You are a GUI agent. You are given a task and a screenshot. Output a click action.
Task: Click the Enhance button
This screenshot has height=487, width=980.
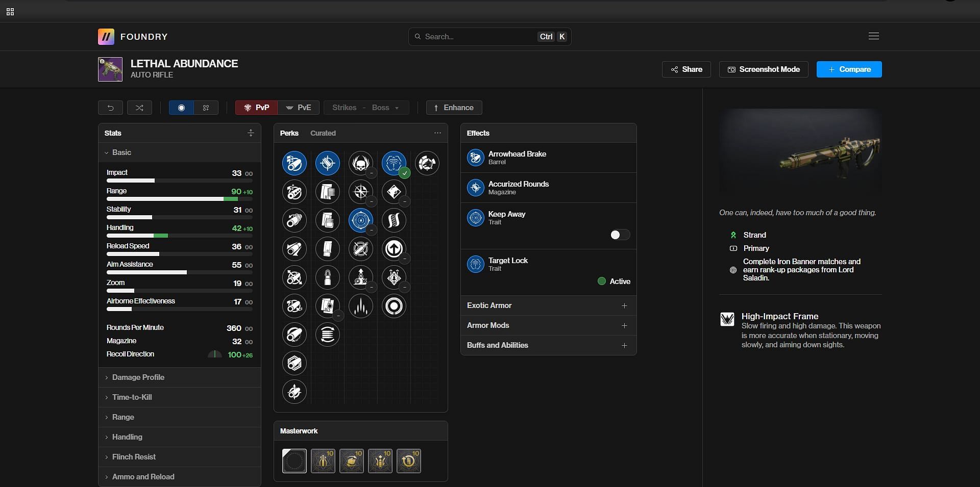pyautogui.click(x=454, y=108)
